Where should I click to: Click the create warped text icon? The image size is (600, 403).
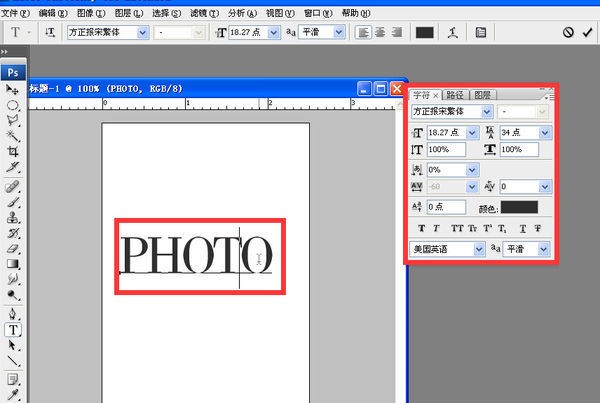click(454, 32)
